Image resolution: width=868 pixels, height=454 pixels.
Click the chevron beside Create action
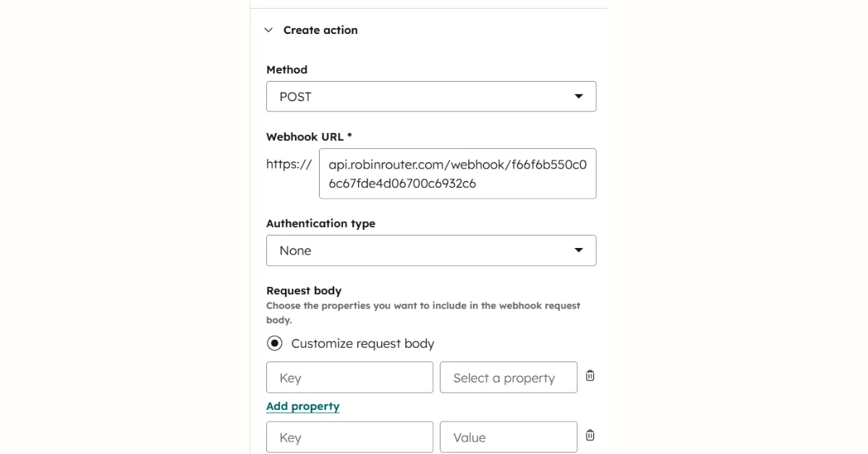click(x=268, y=30)
